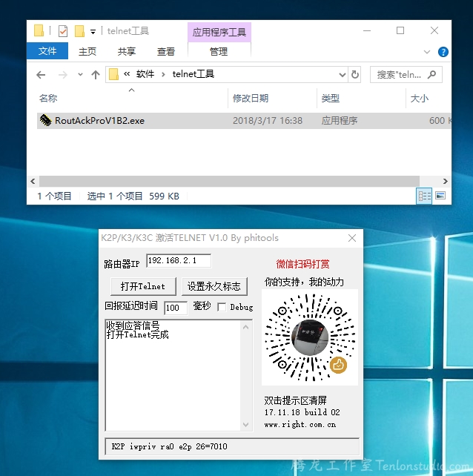The image size is (473, 476).
Task: Click the date 2018/3/17 16:38
Action: [x=268, y=121]
